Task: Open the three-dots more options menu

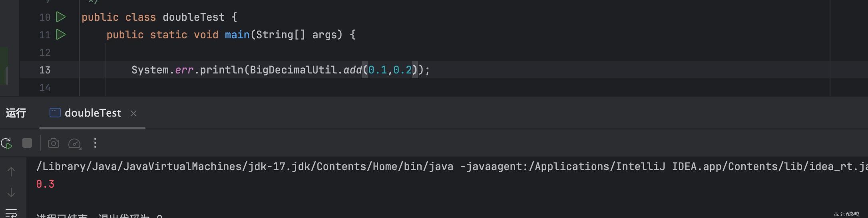Action: [95, 143]
